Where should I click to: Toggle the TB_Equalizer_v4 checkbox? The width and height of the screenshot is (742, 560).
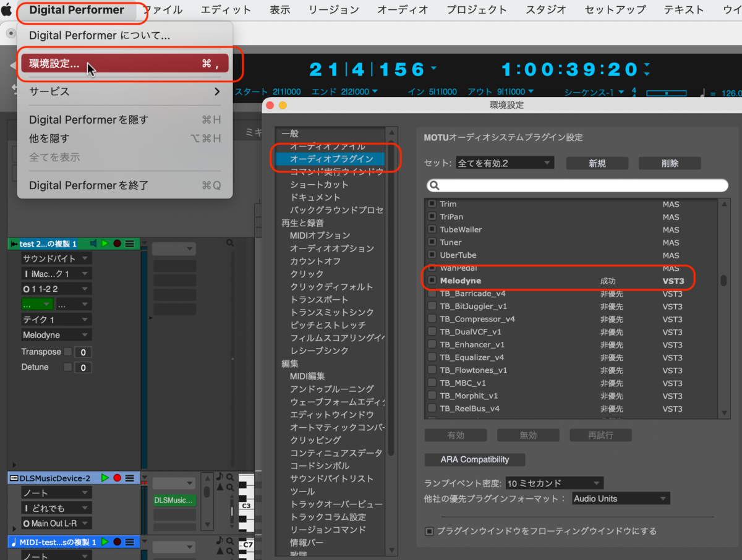(432, 357)
